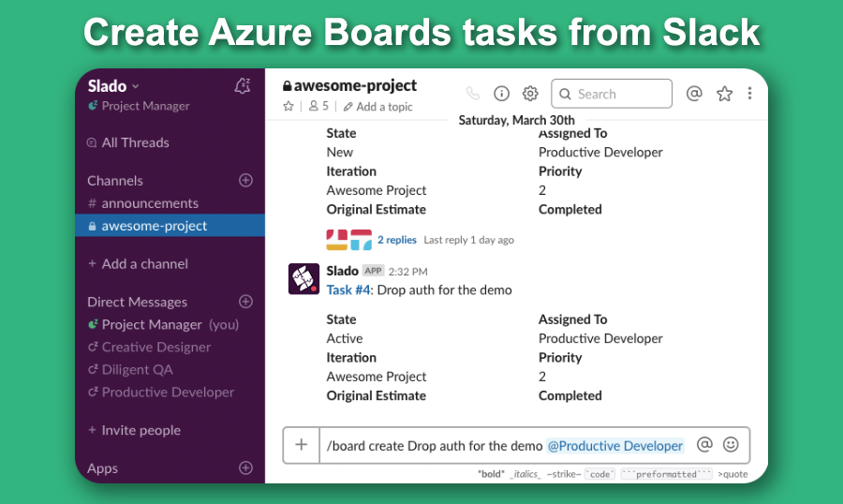Open the 2 replies thread
The image size is (843, 504).
pyautogui.click(x=397, y=240)
